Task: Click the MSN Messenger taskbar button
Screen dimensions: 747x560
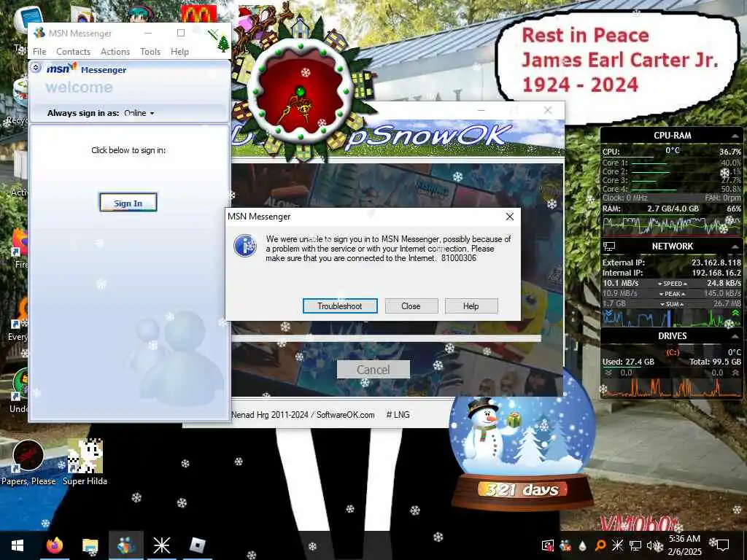Action: (x=126, y=545)
